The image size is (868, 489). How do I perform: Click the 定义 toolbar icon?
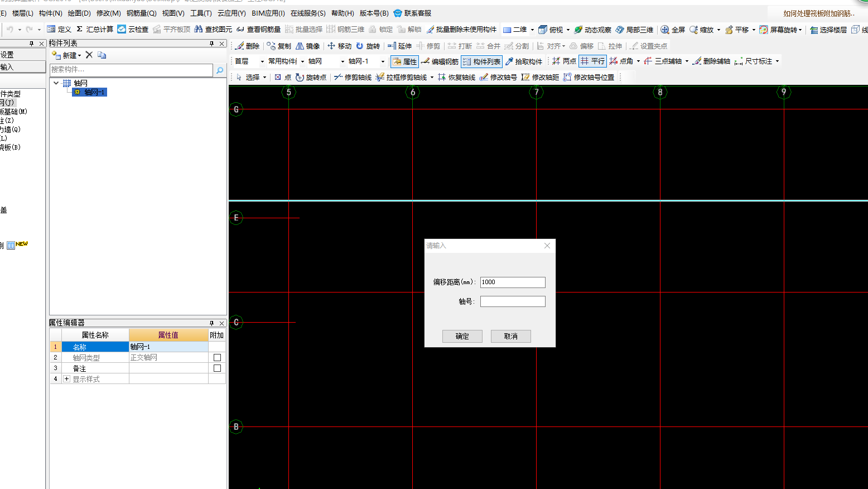click(59, 30)
